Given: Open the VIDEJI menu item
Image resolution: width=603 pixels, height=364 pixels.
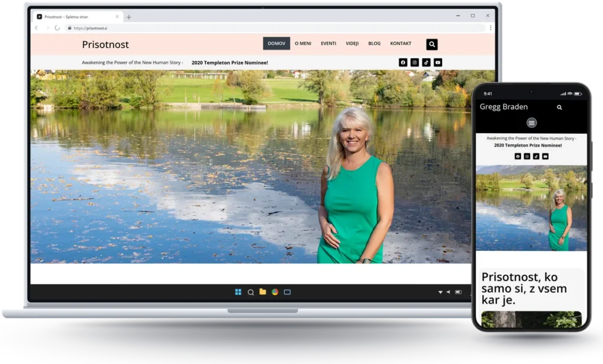Looking at the screenshot, I should point(352,44).
